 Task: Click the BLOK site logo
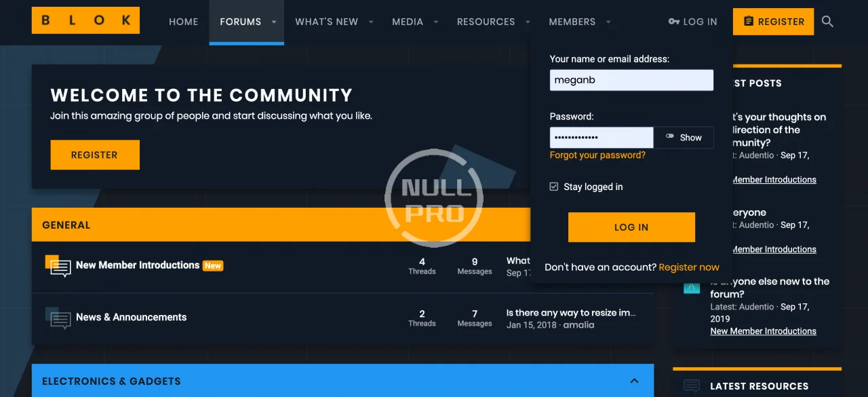[x=85, y=20]
